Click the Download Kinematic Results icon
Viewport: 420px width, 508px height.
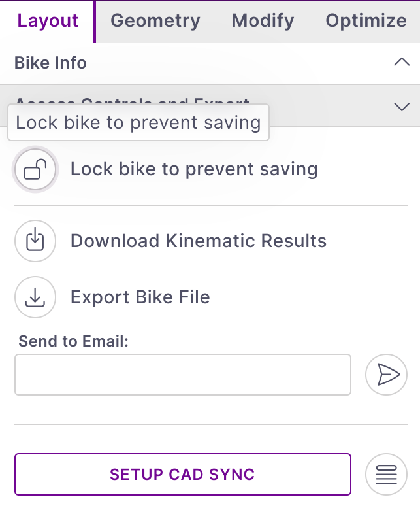pyautogui.click(x=35, y=241)
